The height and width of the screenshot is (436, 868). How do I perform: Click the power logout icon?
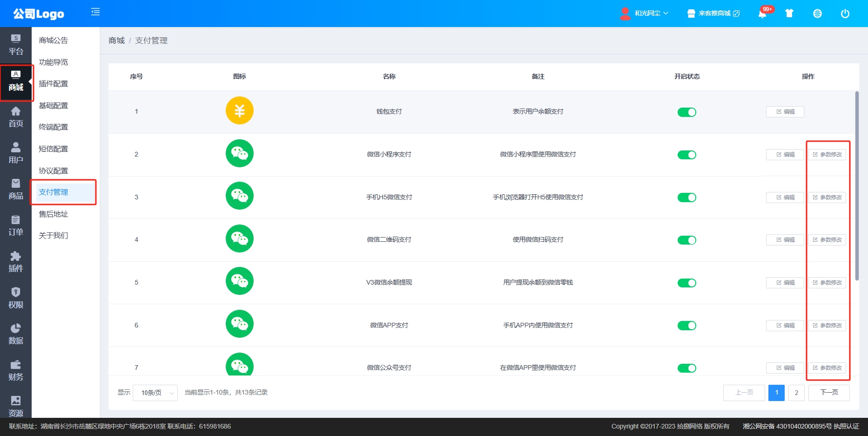click(845, 14)
